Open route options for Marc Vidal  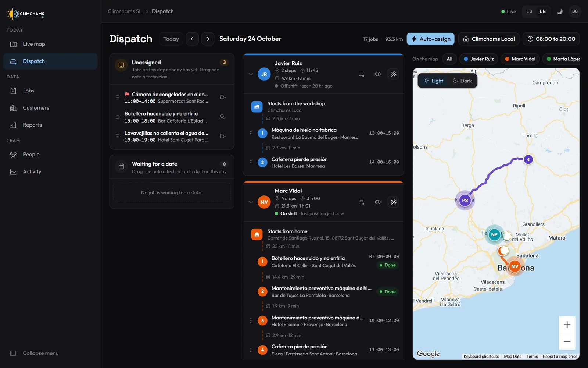361,202
